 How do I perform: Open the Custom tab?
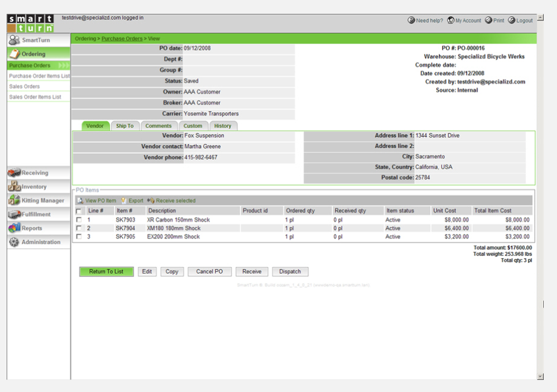click(193, 126)
